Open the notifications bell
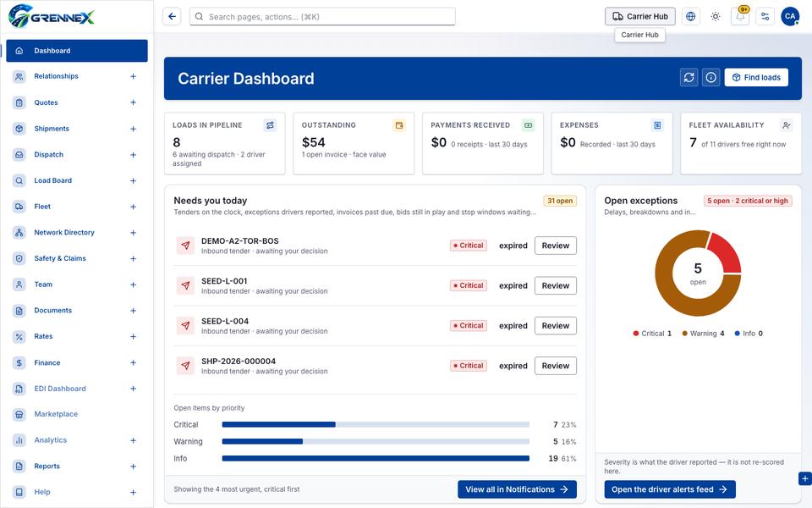 pos(740,17)
